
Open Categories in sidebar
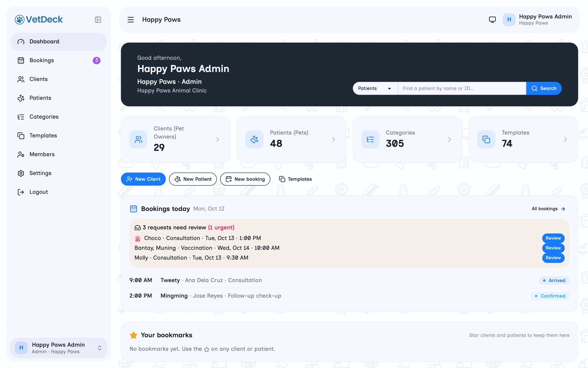pos(59,117)
